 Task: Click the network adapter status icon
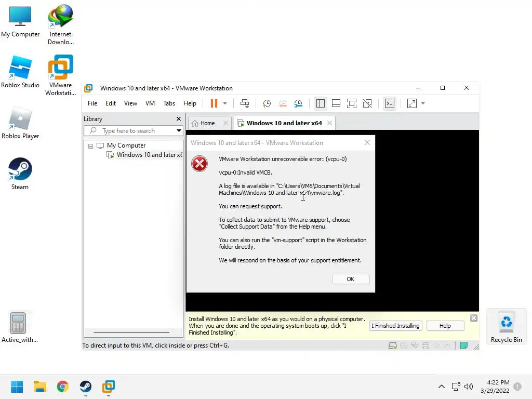point(415,345)
